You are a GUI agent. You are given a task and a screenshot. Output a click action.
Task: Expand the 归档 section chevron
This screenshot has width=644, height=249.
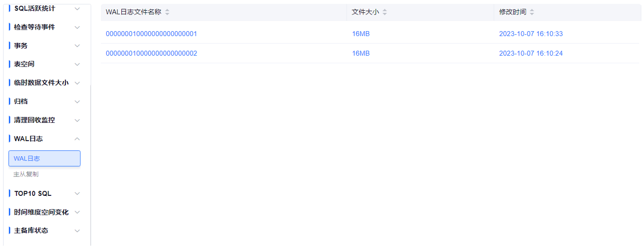click(77, 101)
